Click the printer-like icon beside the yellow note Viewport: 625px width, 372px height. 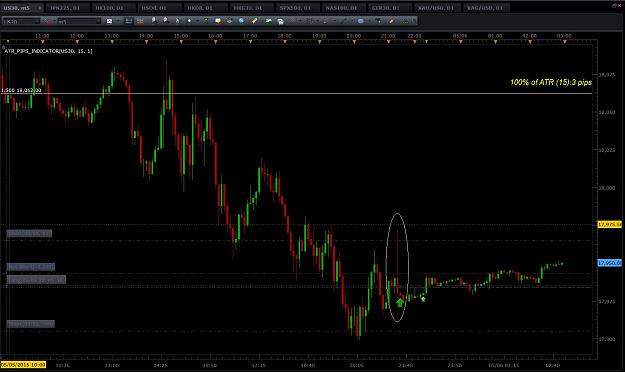[x=230, y=21]
